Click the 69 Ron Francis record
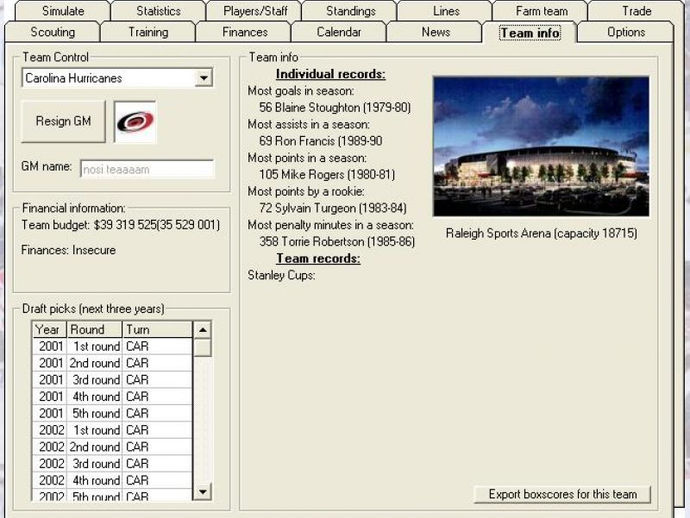Viewport: 690px width, 518px height. pyautogui.click(x=320, y=141)
